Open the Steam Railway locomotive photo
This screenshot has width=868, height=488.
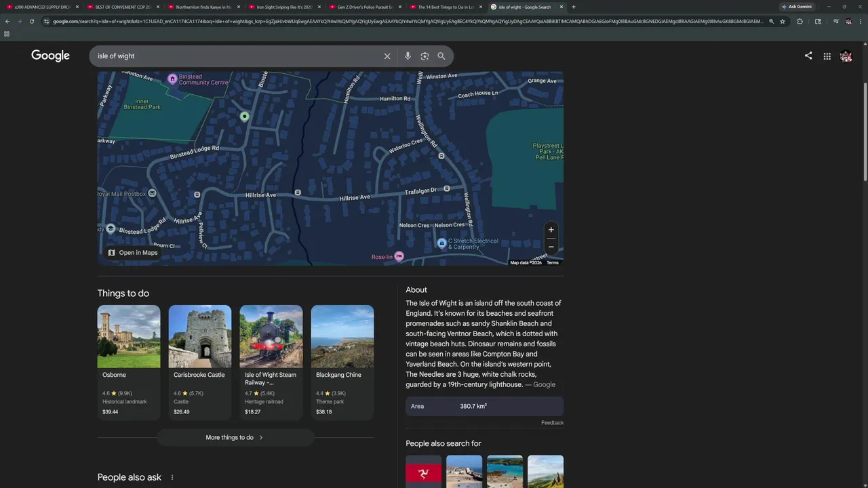tap(271, 336)
